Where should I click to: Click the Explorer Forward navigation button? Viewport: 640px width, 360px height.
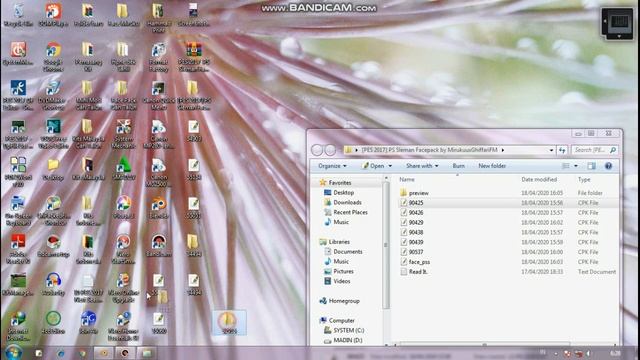tap(330, 150)
